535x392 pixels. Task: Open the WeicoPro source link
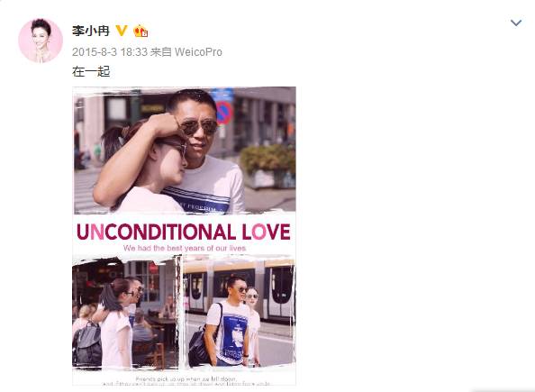coord(198,52)
